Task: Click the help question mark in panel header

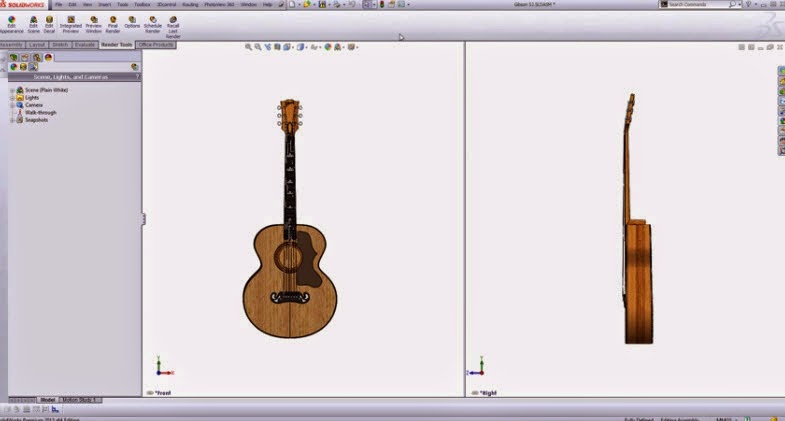Action: (x=137, y=77)
